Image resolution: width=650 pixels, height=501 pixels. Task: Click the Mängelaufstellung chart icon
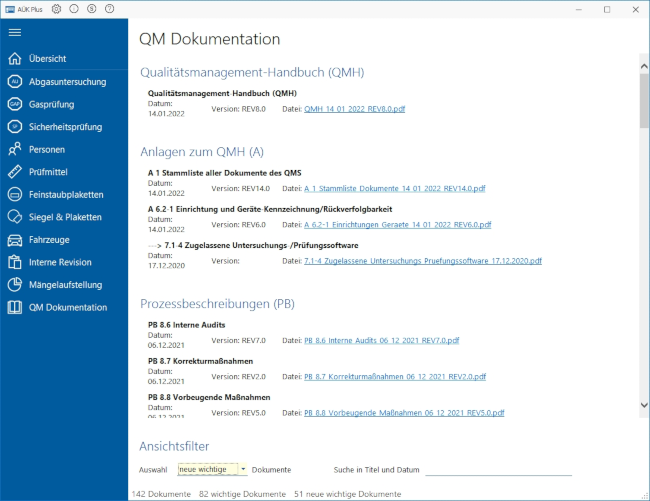[14, 285]
